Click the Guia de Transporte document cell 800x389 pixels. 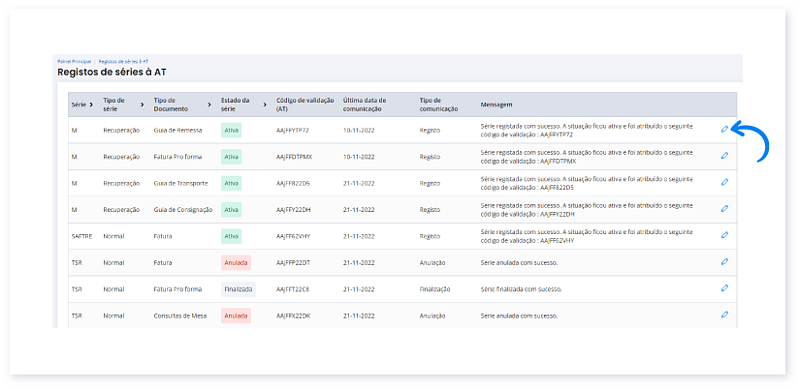(181, 183)
